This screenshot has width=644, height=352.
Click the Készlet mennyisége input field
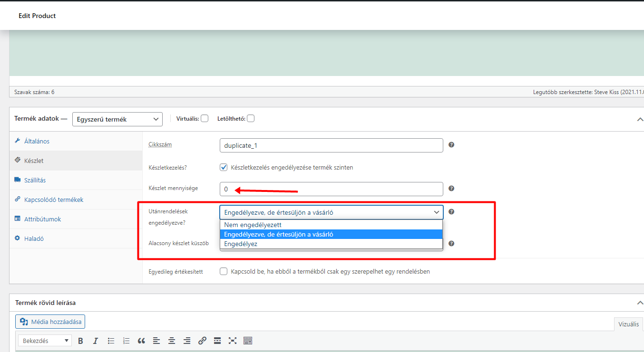tap(331, 189)
